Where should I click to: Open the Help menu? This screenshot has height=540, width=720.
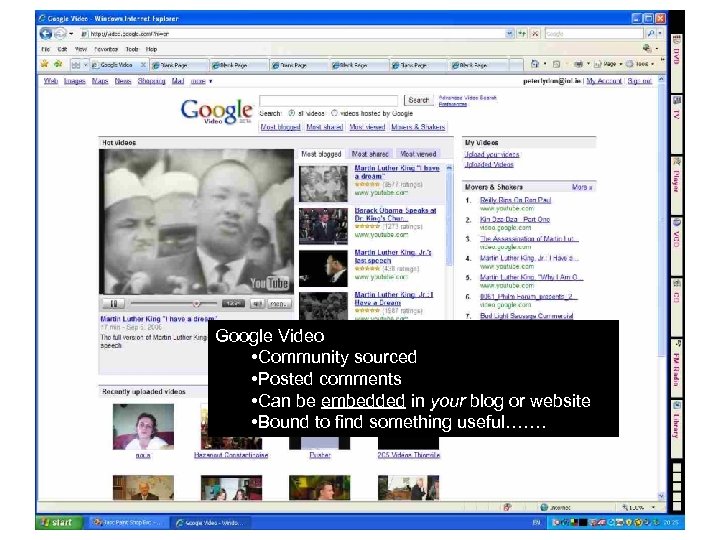pyautogui.click(x=152, y=49)
